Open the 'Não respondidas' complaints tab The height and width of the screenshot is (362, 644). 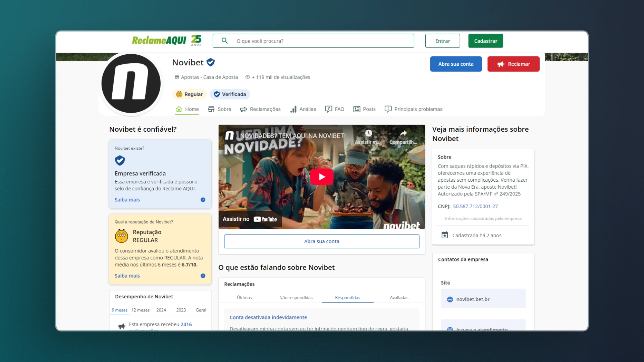tap(296, 298)
